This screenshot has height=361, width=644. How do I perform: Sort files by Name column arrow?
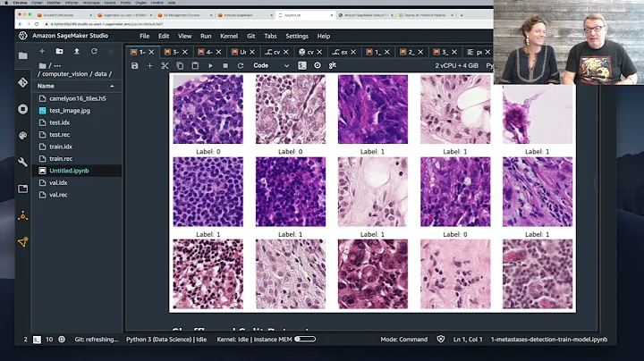112,86
